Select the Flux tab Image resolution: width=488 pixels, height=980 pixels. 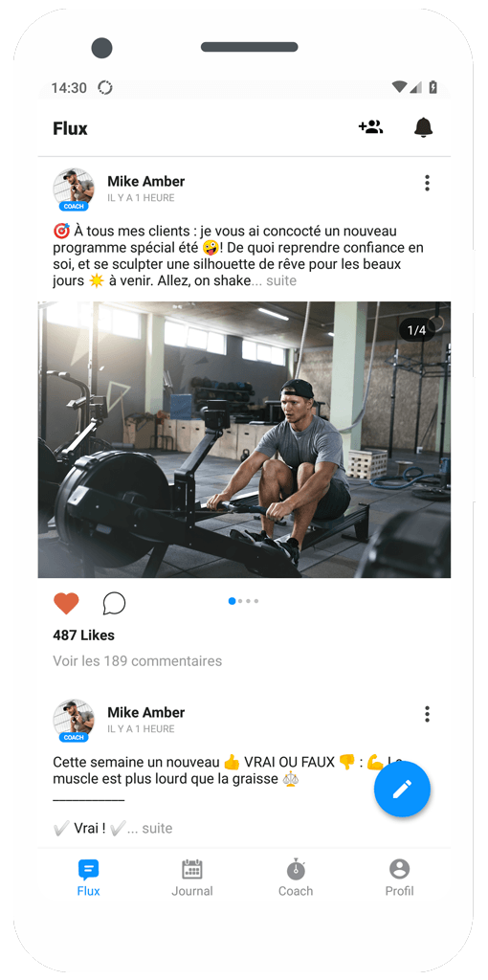88,879
